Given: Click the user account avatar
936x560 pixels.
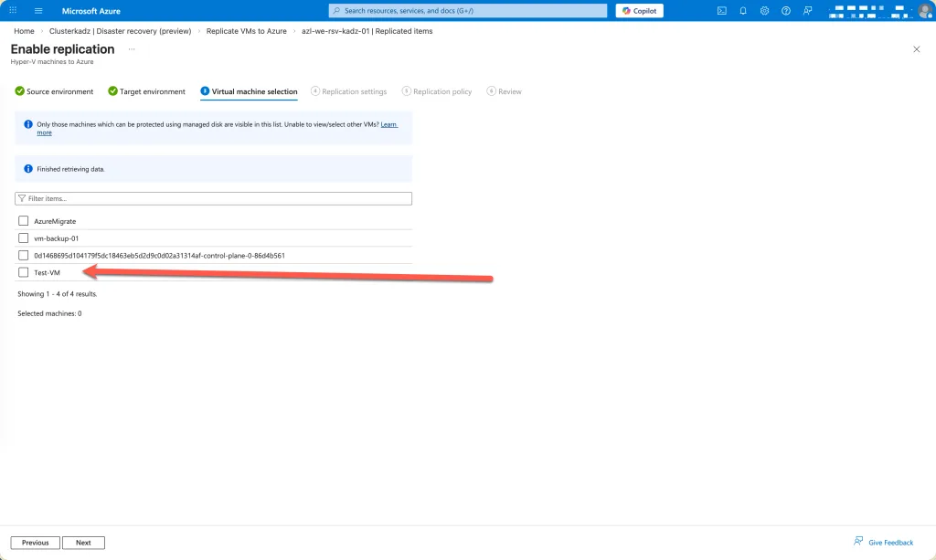Looking at the screenshot, I should click(924, 11).
